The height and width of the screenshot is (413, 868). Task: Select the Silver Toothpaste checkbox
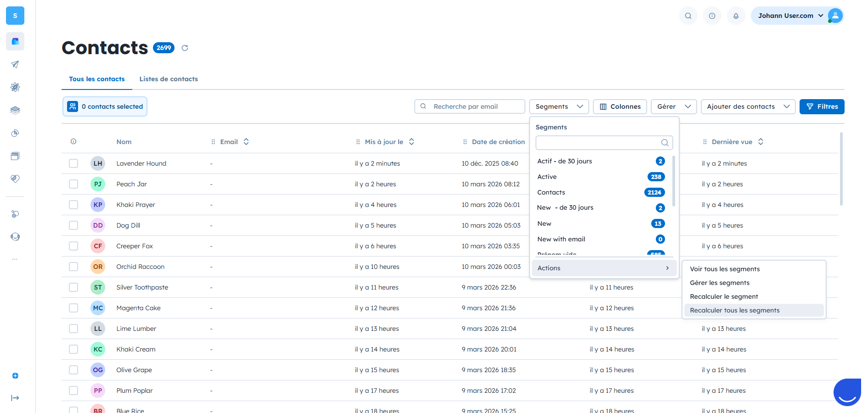[x=73, y=287]
